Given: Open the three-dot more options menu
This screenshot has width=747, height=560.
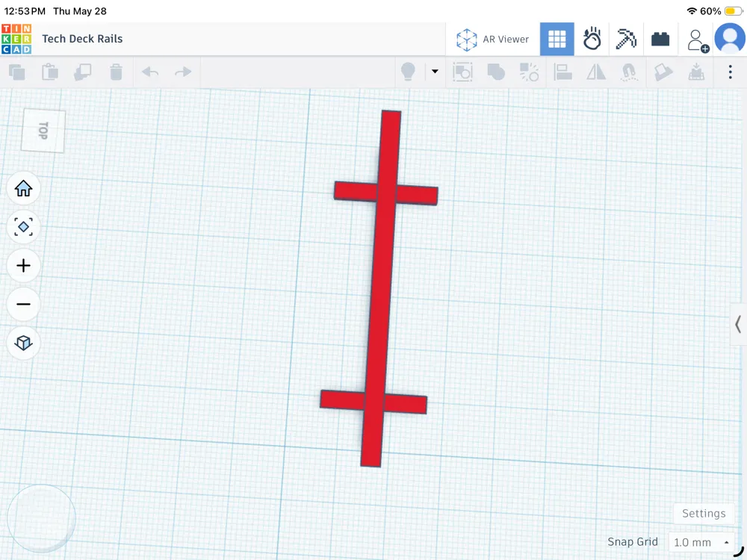Looking at the screenshot, I should click(730, 72).
